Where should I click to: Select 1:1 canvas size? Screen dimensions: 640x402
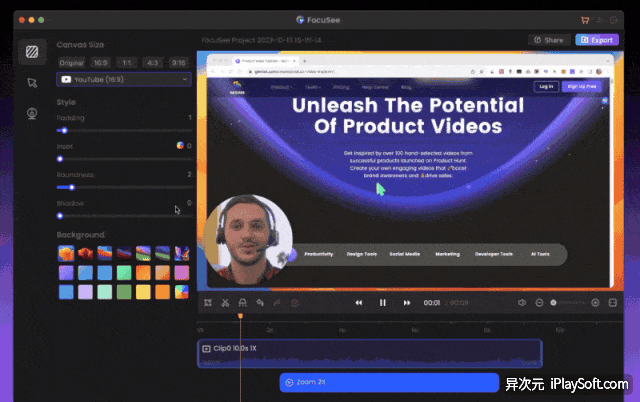[x=127, y=63]
